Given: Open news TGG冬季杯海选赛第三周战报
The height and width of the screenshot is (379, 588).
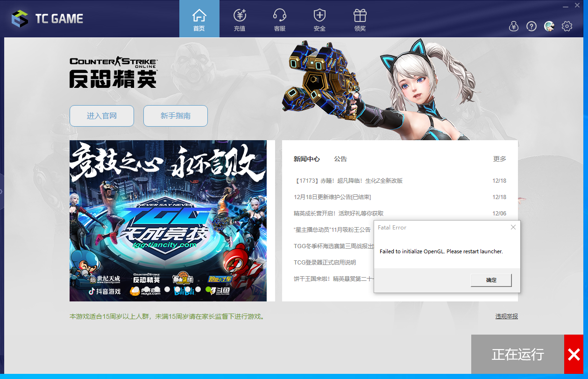Looking at the screenshot, I should tap(333, 246).
